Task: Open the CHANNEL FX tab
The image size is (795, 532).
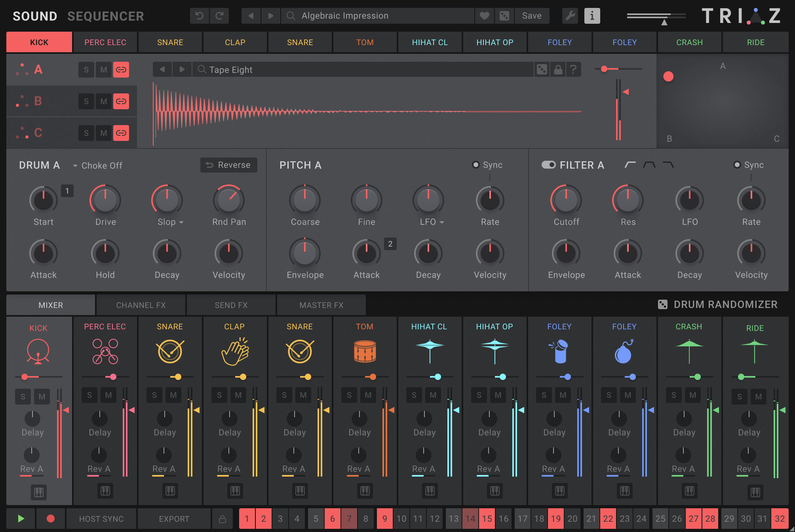Action: (x=141, y=305)
